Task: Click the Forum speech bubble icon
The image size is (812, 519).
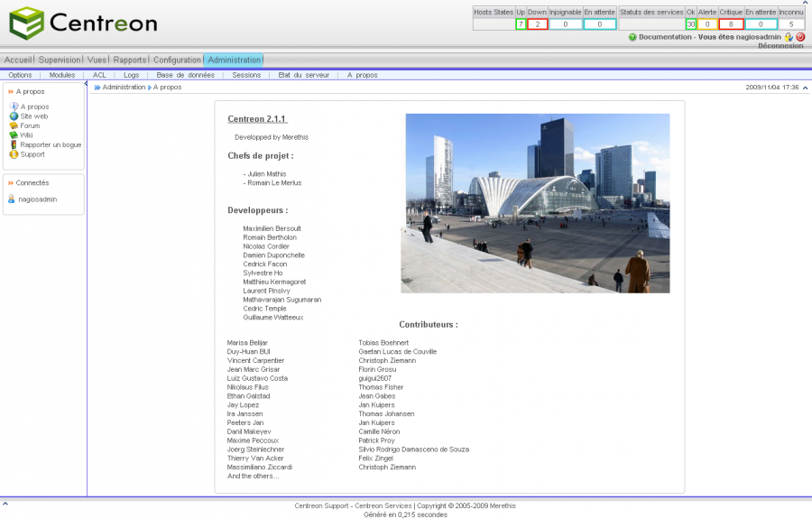Action: point(14,125)
